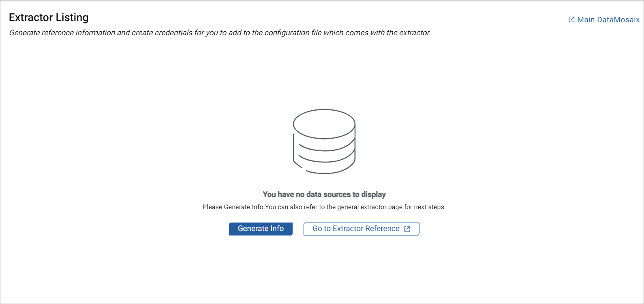
Task: Click the external link icon beside Main DataMosaix
Action: coord(571,19)
